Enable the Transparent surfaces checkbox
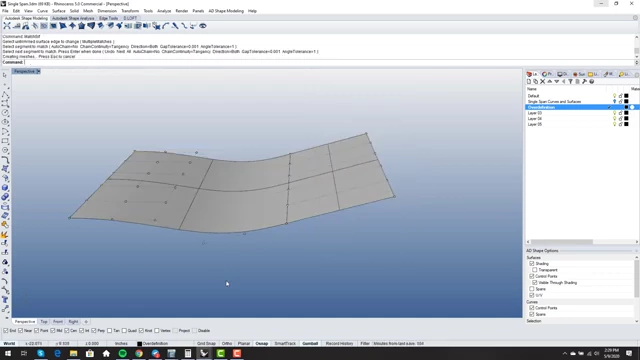This screenshot has height=360, width=640. 535,270
